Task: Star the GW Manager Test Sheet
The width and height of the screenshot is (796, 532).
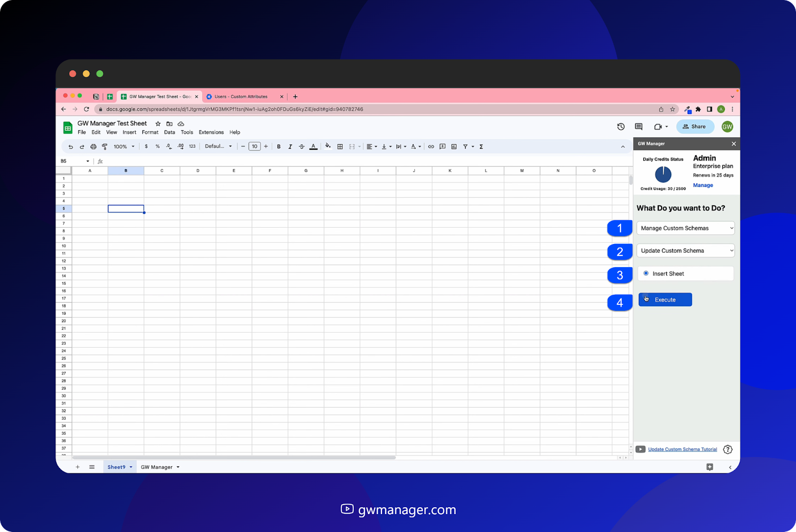Action: coord(158,123)
